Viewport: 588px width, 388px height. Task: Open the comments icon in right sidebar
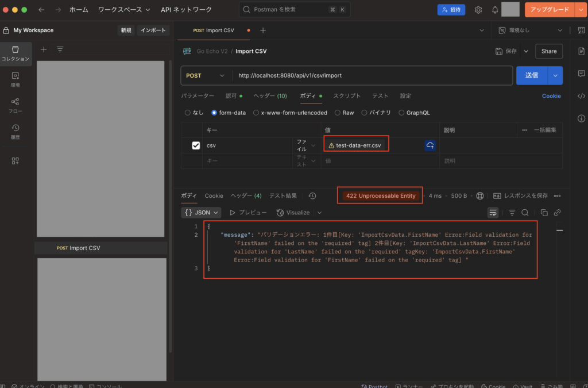[581, 74]
